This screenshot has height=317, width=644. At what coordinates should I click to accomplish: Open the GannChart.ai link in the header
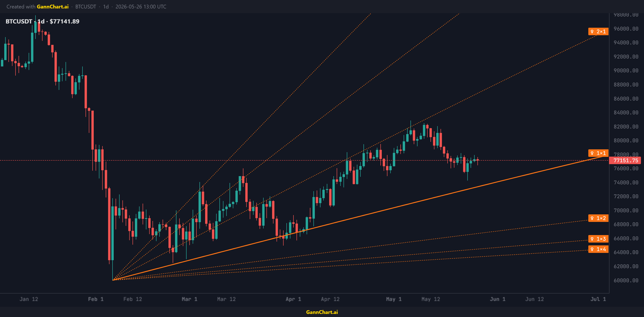click(52, 7)
